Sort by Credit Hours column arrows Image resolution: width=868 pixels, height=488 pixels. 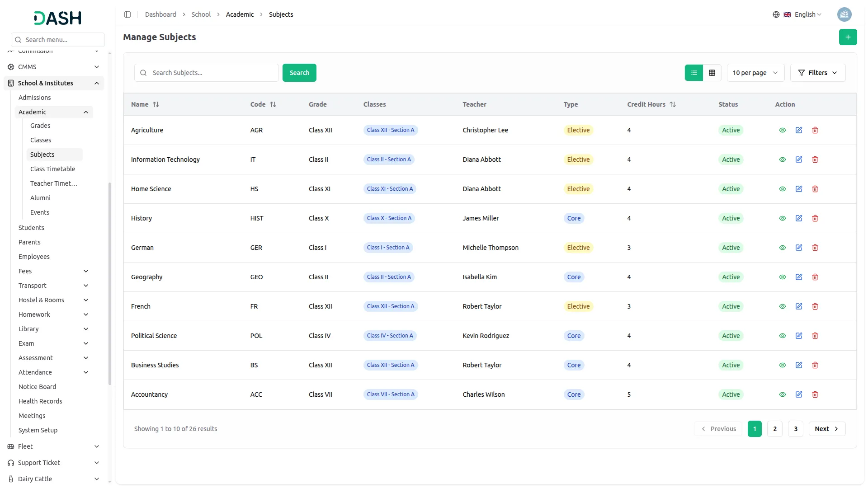[x=673, y=104]
